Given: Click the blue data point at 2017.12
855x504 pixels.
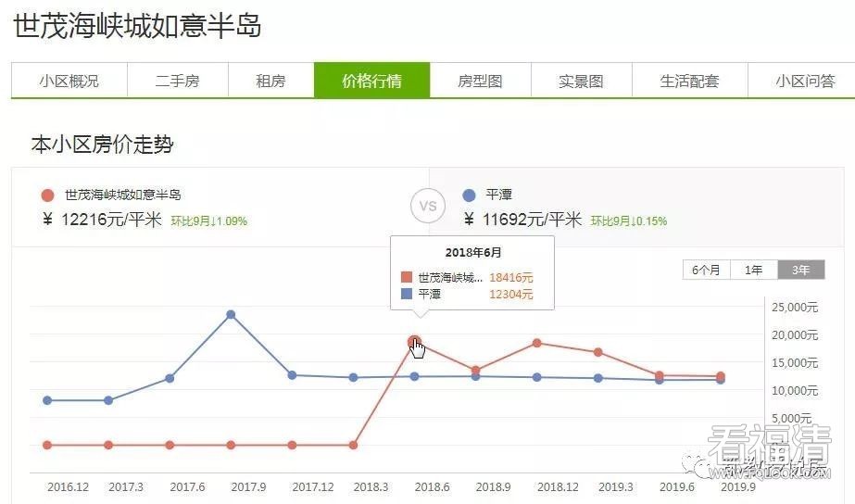Looking at the screenshot, I should click(293, 375).
